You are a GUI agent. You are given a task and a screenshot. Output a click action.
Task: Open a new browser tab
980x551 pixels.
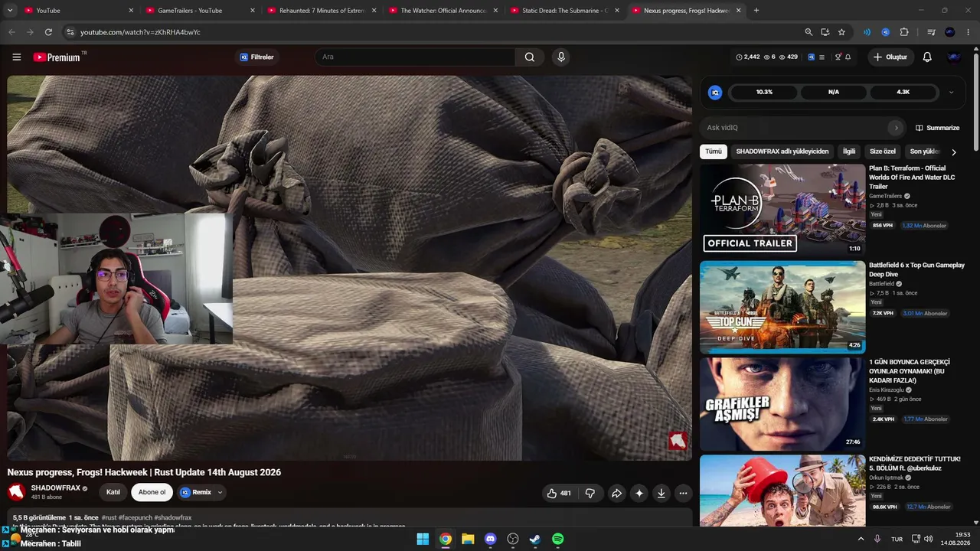(x=756, y=11)
